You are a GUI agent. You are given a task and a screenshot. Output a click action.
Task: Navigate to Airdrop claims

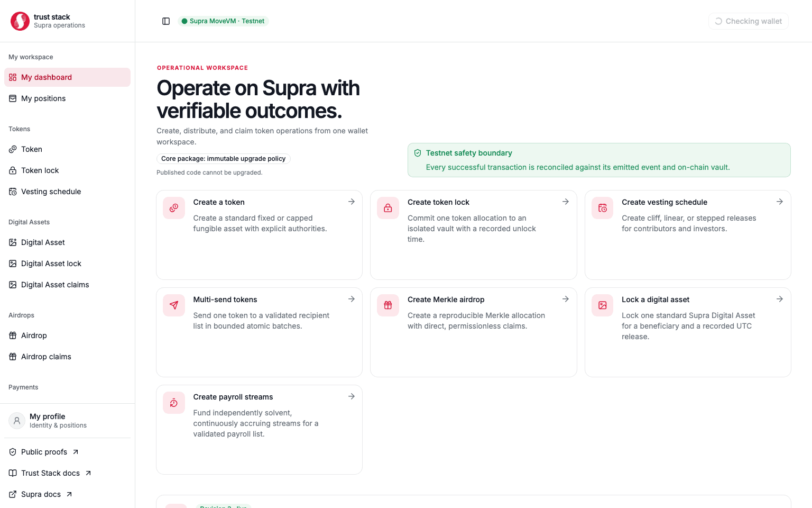68,357
